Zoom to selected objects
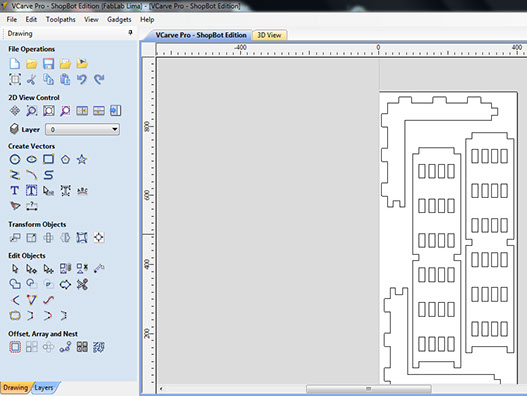Screen dimensions: 527x396 (65, 111)
